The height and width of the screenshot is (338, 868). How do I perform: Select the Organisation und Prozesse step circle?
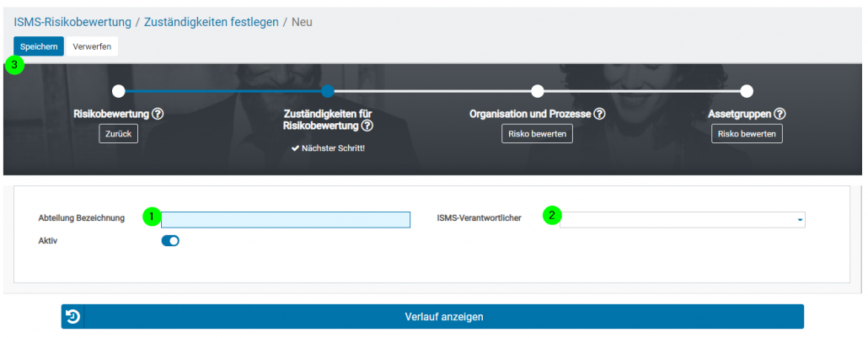(x=538, y=91)
